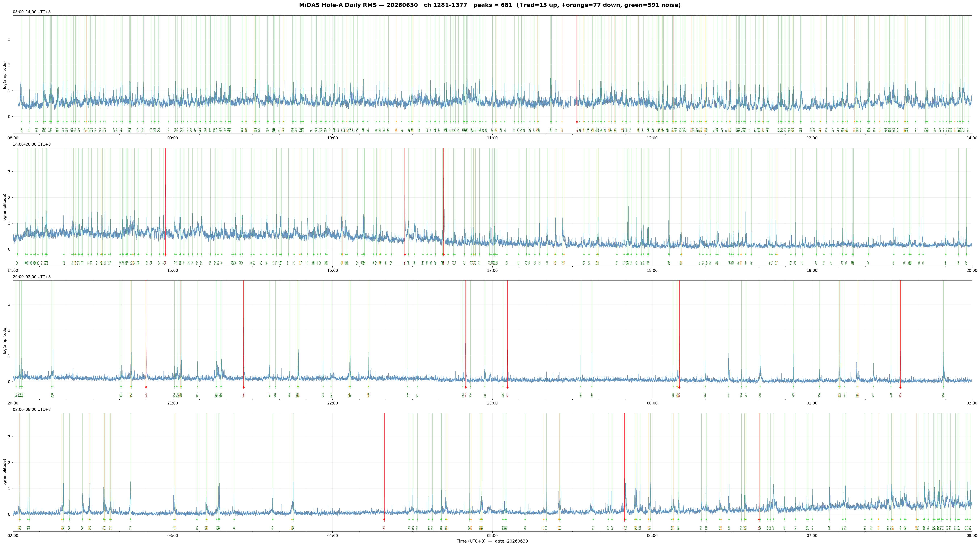Click the green noise marker above label 425

tap(507, 254)
